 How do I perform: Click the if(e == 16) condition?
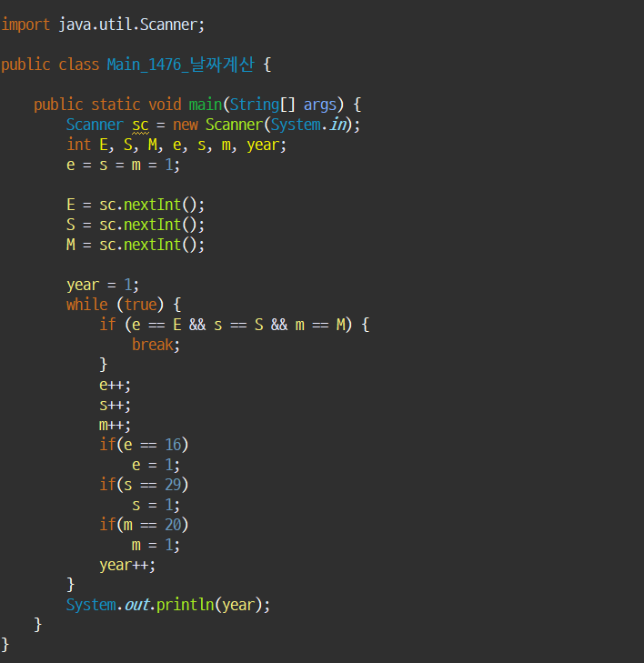coord(144,445)
